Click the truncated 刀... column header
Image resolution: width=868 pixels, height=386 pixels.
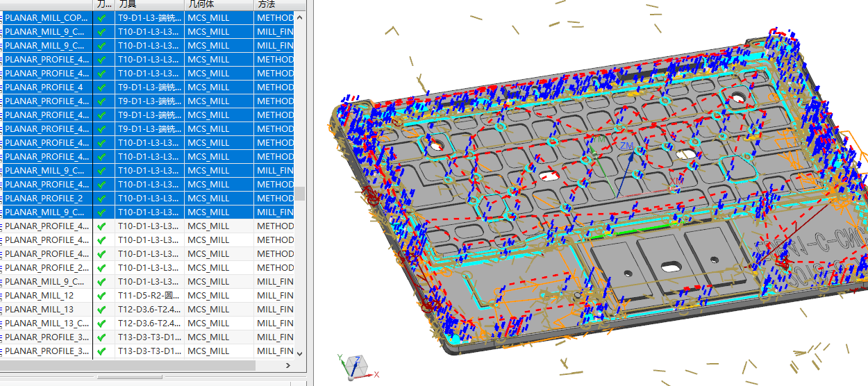[103, 4]
